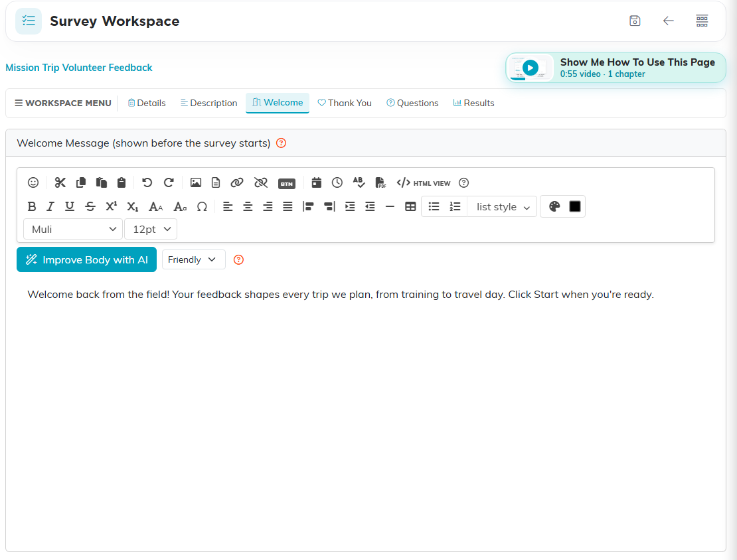The height and width of the screenshot is (560, 737).
Task: Select the Welcome tab
Action: tap(278, 103)
